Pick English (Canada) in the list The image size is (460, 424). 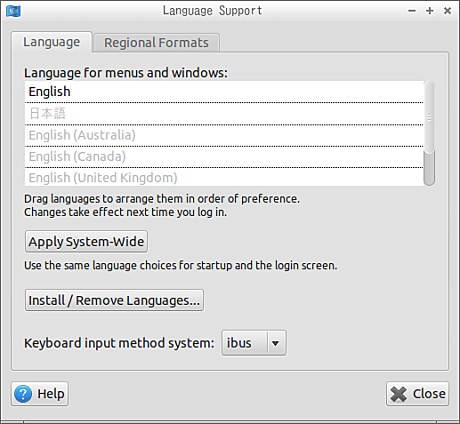click(224, 157)
